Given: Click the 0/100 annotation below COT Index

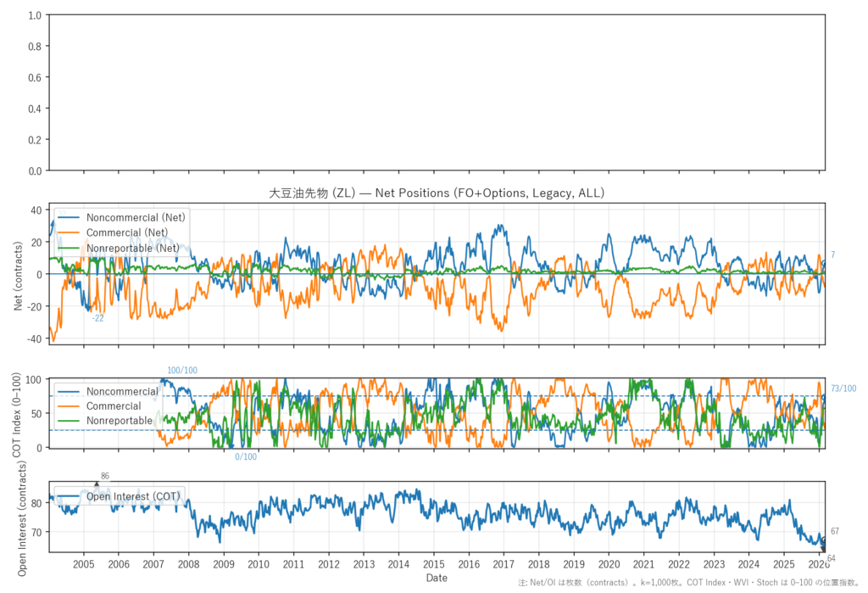Looking at the screenshot, I should coord(246,457).
